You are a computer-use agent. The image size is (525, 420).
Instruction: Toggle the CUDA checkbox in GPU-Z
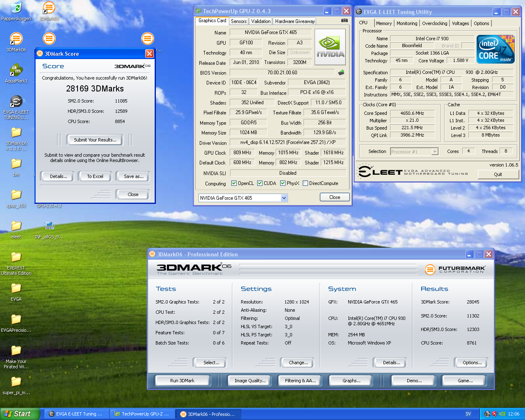tap(260, 183)
